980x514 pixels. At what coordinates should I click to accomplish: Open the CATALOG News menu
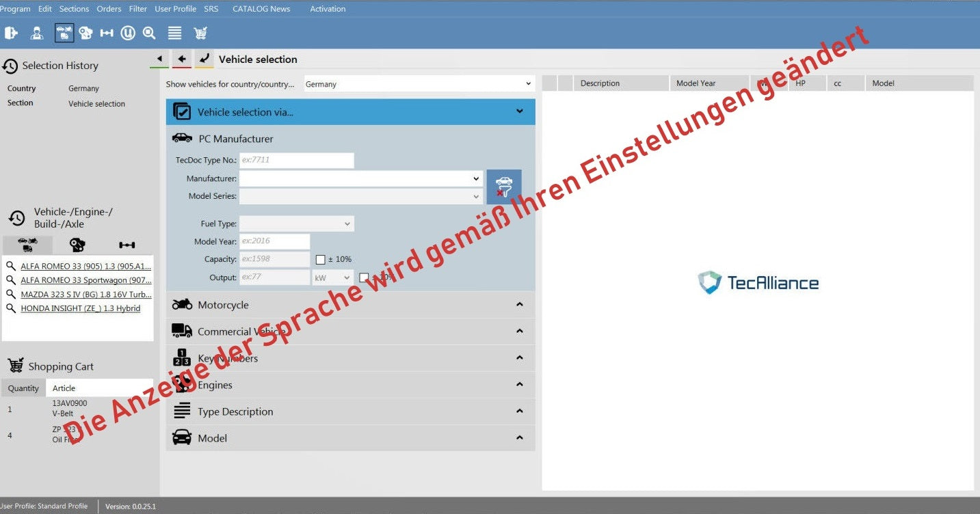261,9
